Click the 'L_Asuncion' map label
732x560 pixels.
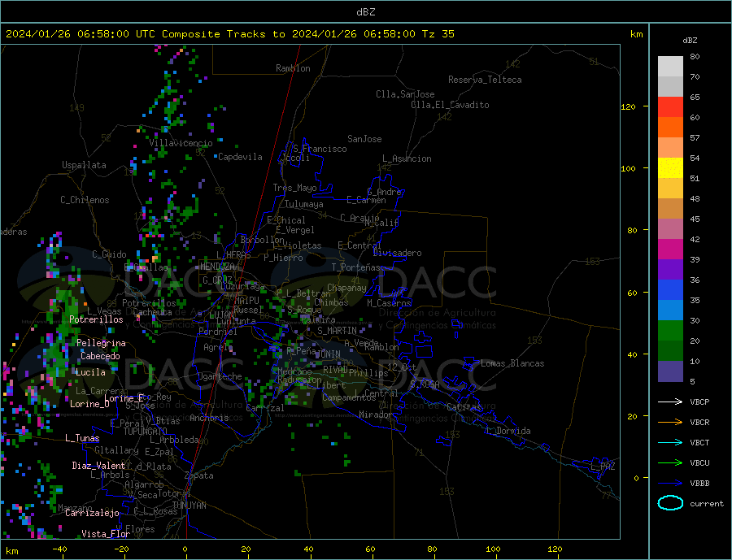pyautogui.click(x=407, y=158)
